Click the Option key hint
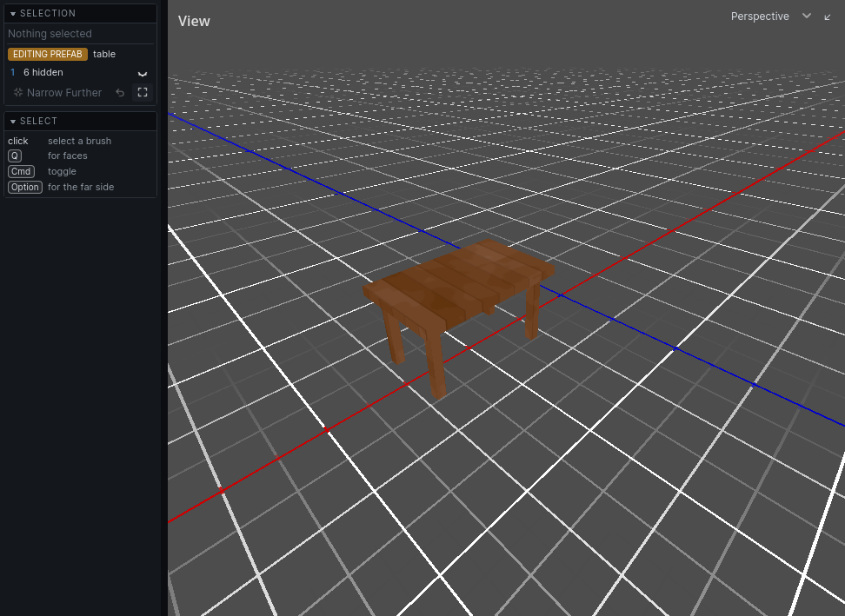845x616 pixels. (25, 187)
